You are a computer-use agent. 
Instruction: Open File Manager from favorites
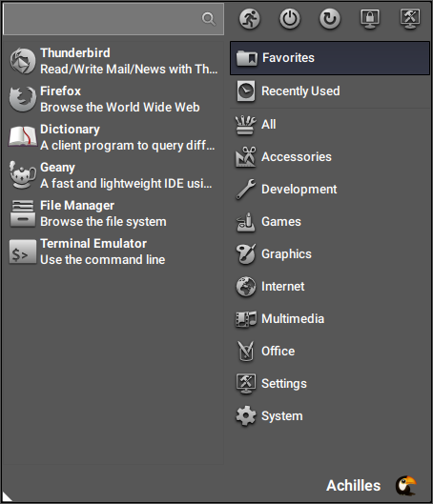pos(113,213)
